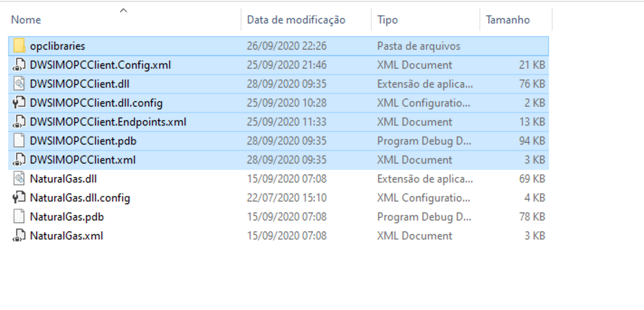Click the DWSIMOPCClient.pdb file icon

click(19, 141)
